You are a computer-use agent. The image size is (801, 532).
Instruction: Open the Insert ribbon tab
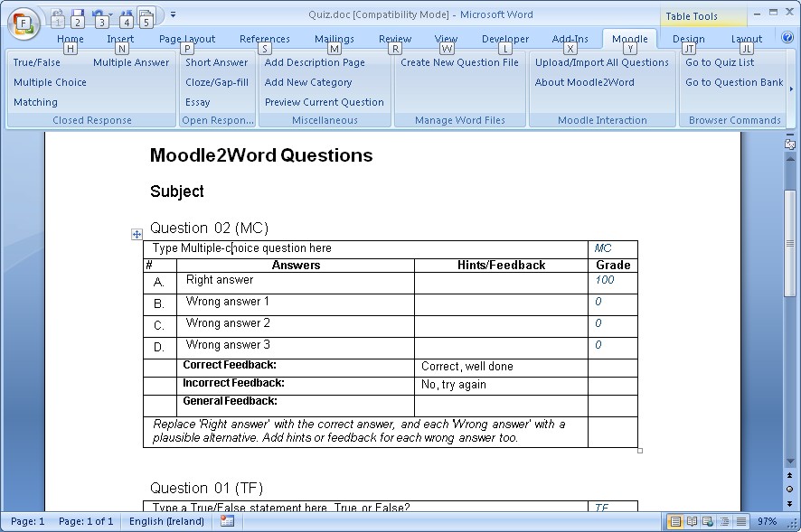(x=120, y=39)
